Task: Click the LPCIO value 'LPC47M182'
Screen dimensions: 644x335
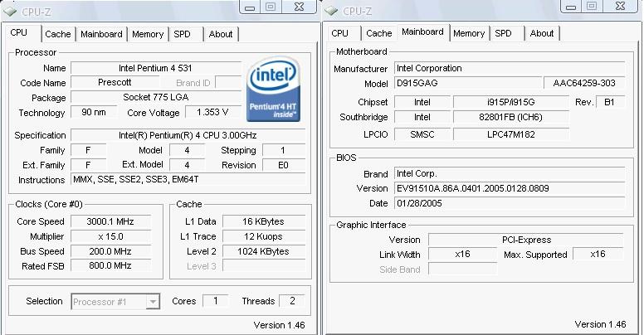Action: click(x=511, y=134)
